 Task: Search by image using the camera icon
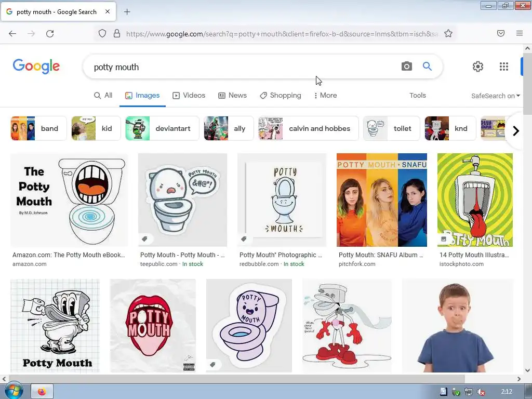407,66
